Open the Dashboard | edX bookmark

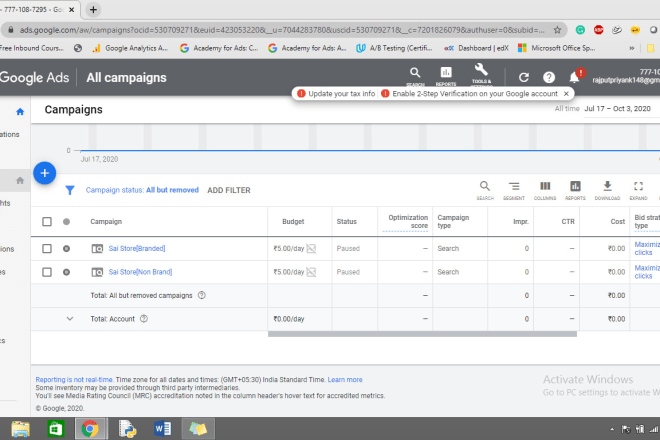[476, 48]
